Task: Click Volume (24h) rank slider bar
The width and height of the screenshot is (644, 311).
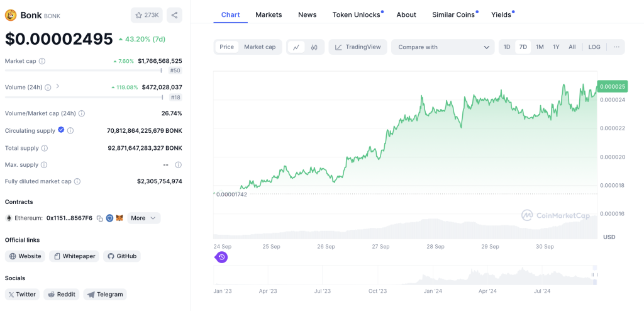Action: (x=84, y=97)
